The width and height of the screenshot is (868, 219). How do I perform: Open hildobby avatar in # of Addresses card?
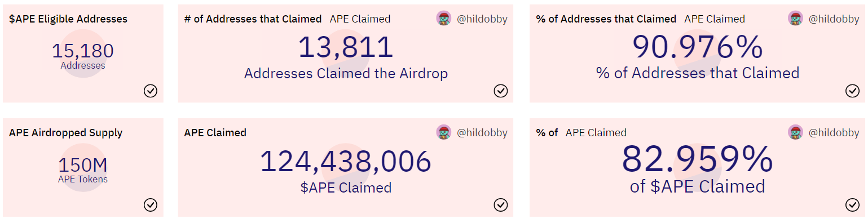pos(444,19)
